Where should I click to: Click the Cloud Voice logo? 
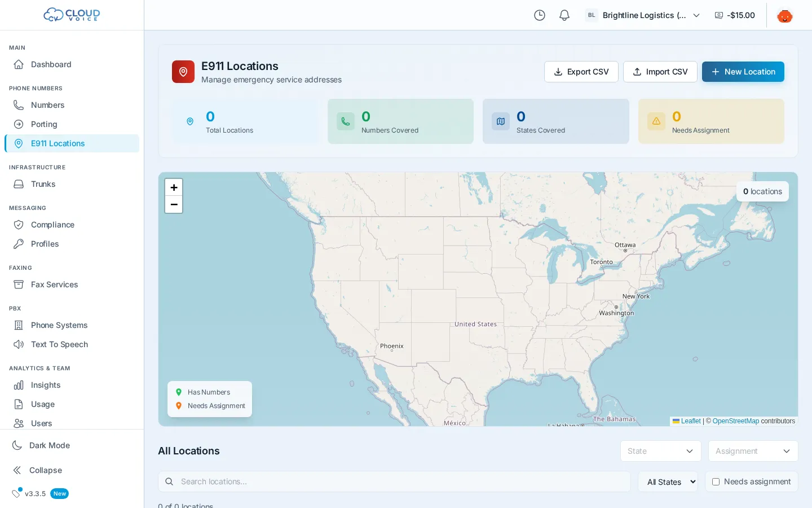pyautogui.click(x=72, y=15)
